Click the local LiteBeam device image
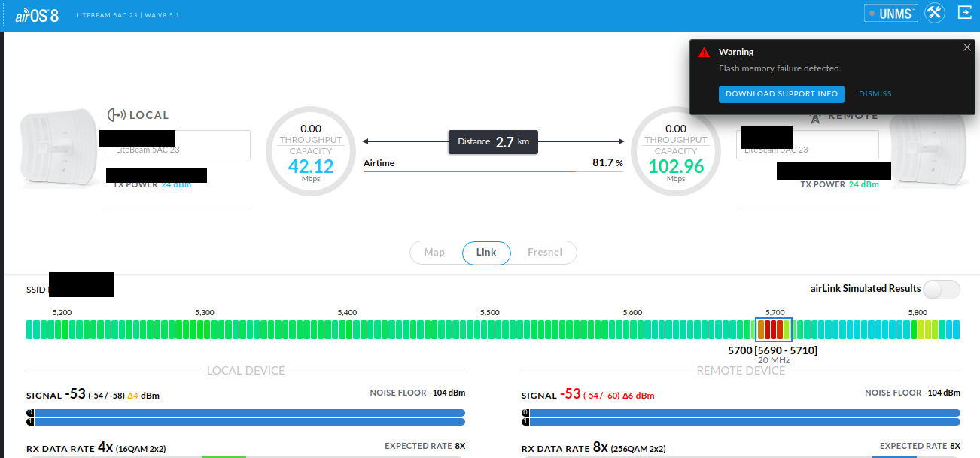Viewport: 980px width, 458px height. tap(57, 148)
